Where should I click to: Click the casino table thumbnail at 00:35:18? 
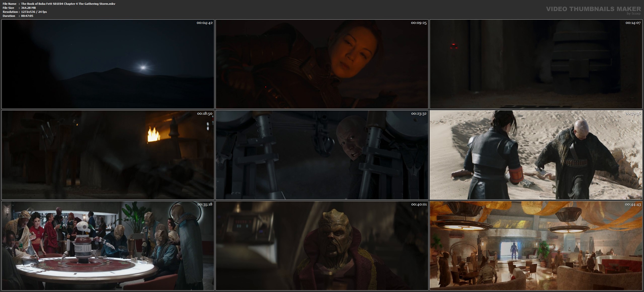(108, 245)
